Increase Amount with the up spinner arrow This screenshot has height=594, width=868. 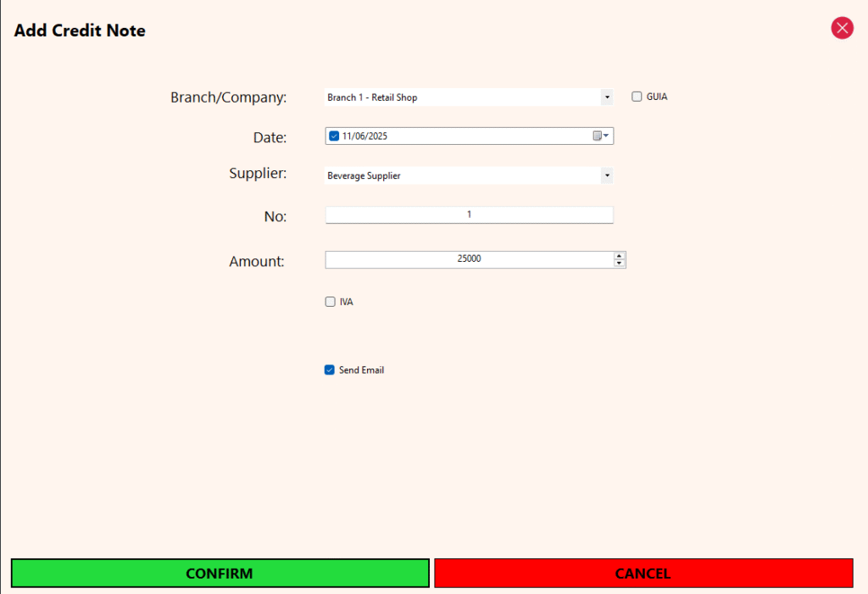click(619, 256)
